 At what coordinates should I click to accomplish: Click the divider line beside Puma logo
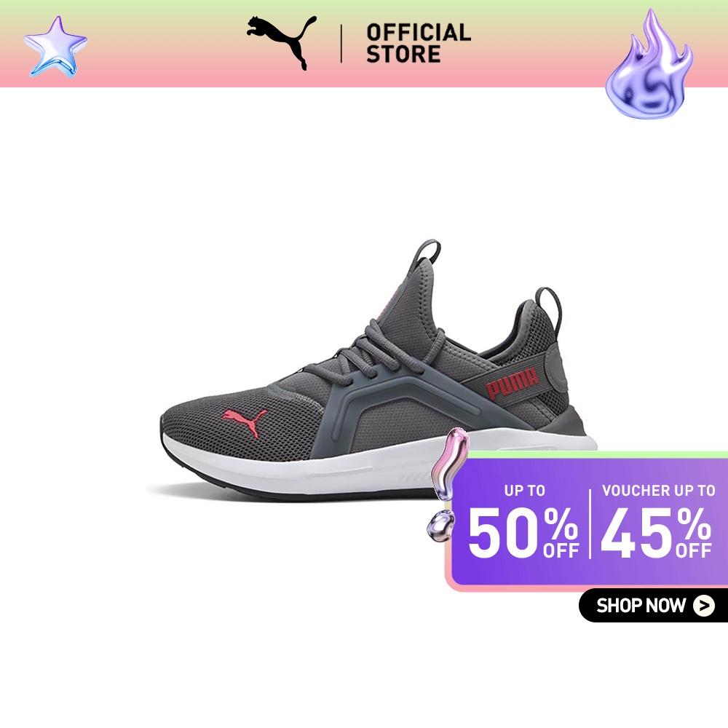tap(341, 44)
